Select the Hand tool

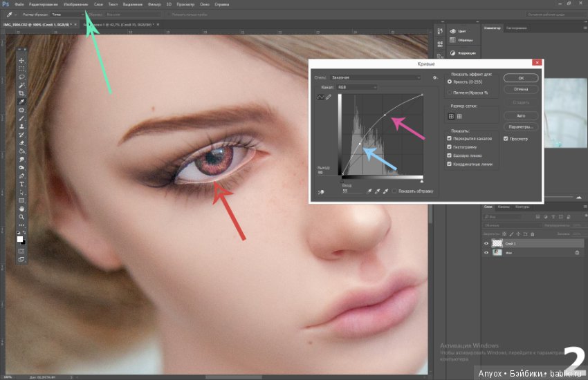21,209
